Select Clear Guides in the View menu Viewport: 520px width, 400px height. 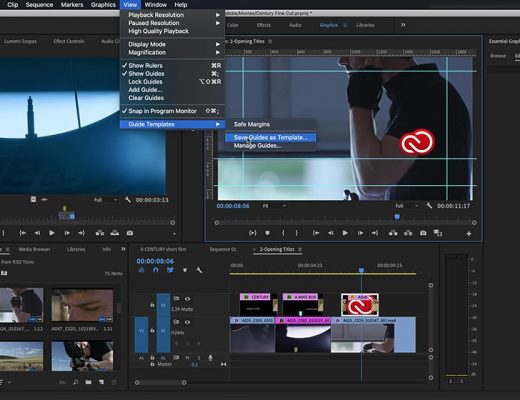click(x=146, y=98)
